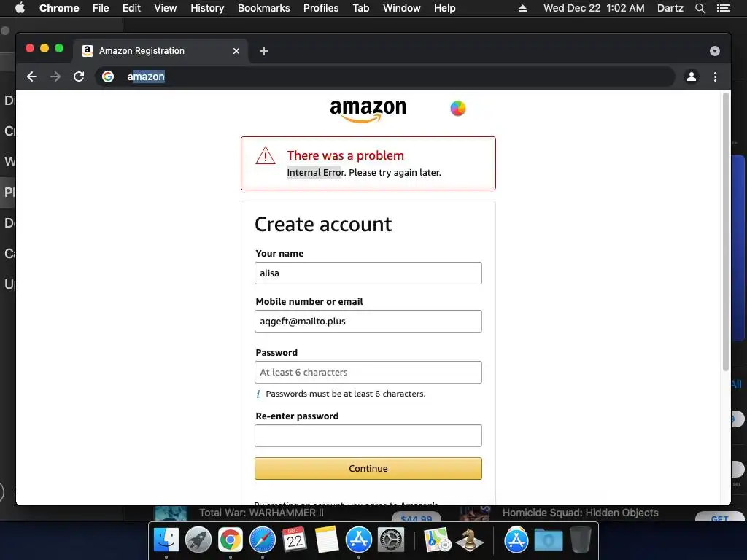The width and height of the screenshot is (747, 560).
Task: Click the colorful round cursor icon beside logo
Action: coord(458,108)
